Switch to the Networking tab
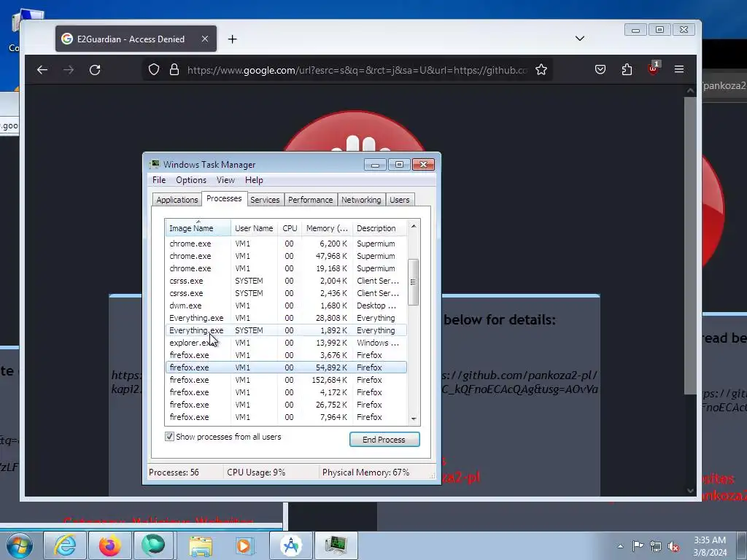Screen dimensions: 747x560 coord(361,200)
